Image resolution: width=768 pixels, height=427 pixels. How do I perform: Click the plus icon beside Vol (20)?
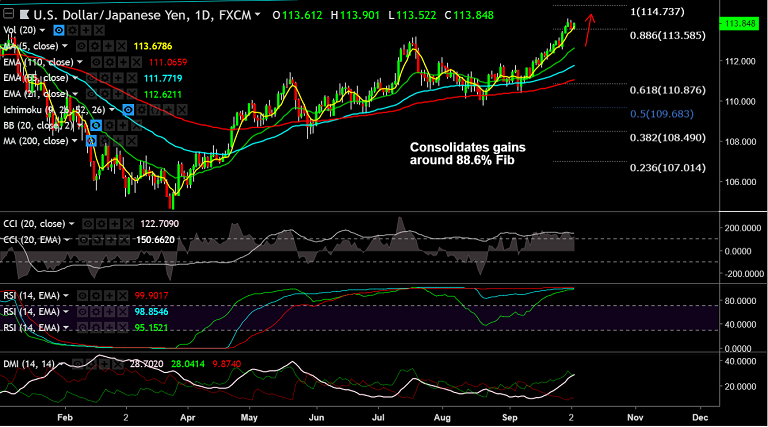point(86,30)
